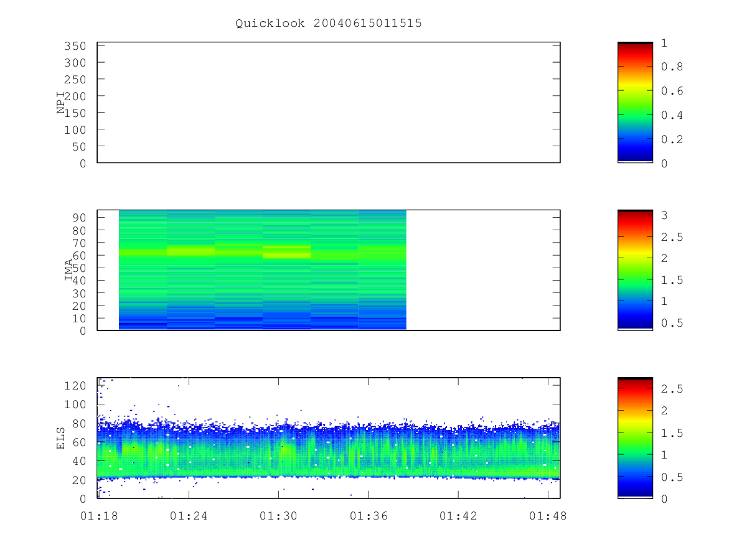The height and width of the screenshot is (560, 747).
Task: Click the Quicklook 20040615011515 plot title
Action: click(329, 23)
